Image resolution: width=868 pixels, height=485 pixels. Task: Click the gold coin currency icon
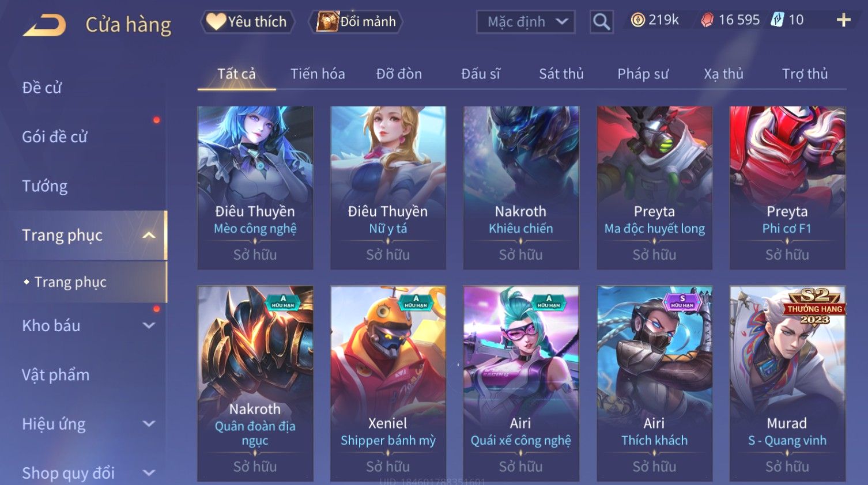click(x=637, y=20)
